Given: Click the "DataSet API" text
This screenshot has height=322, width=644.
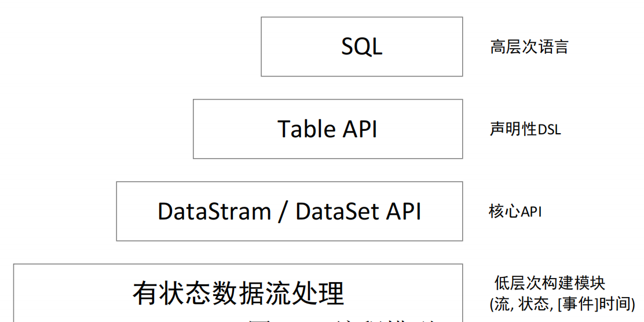Looking at the screenshot, I should [358, 211].
